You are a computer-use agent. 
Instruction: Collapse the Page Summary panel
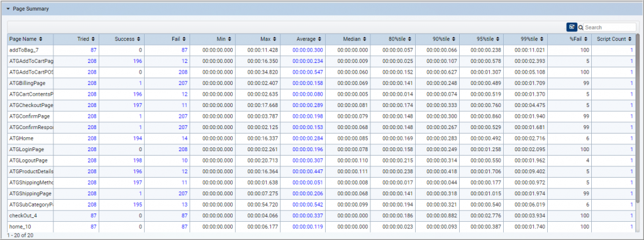8,9
